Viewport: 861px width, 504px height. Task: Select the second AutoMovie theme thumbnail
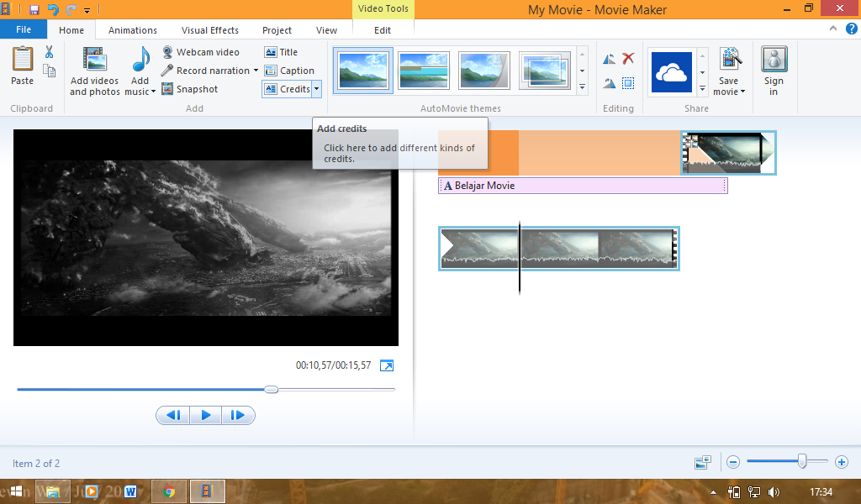pos(424,71)
